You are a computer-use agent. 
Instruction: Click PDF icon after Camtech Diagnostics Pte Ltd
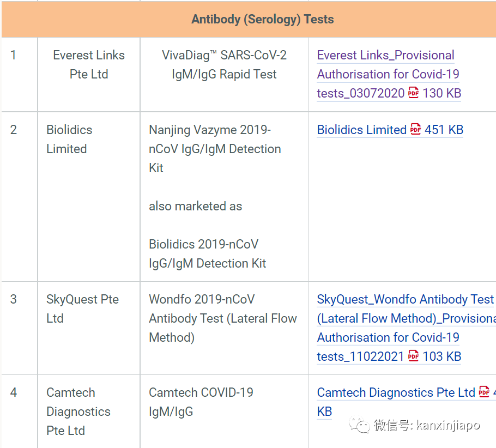tap(484, 392)
